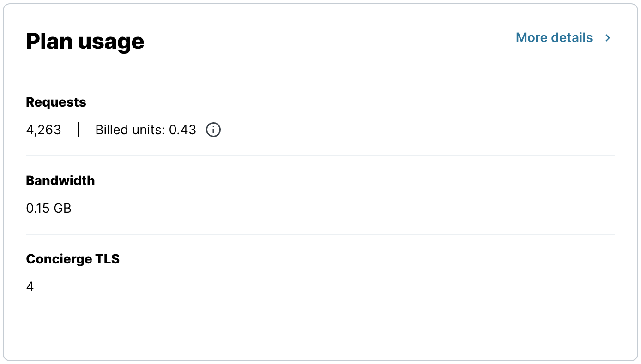Click the 4,263 requests count

[43, 130]
